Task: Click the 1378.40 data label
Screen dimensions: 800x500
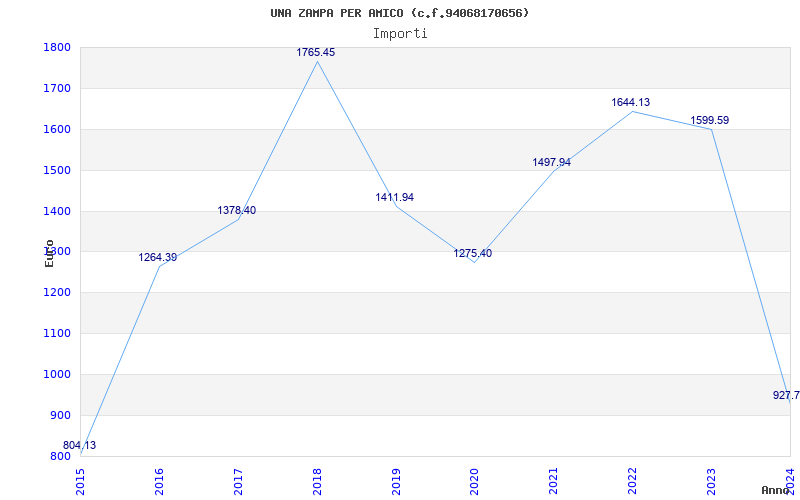Action: (x=237, y=210)
